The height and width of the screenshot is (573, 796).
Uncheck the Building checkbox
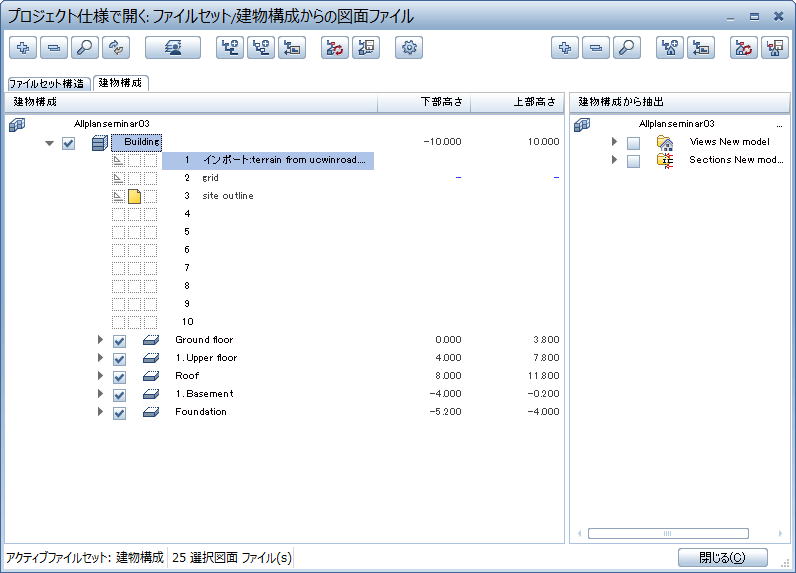click(69, 143)
